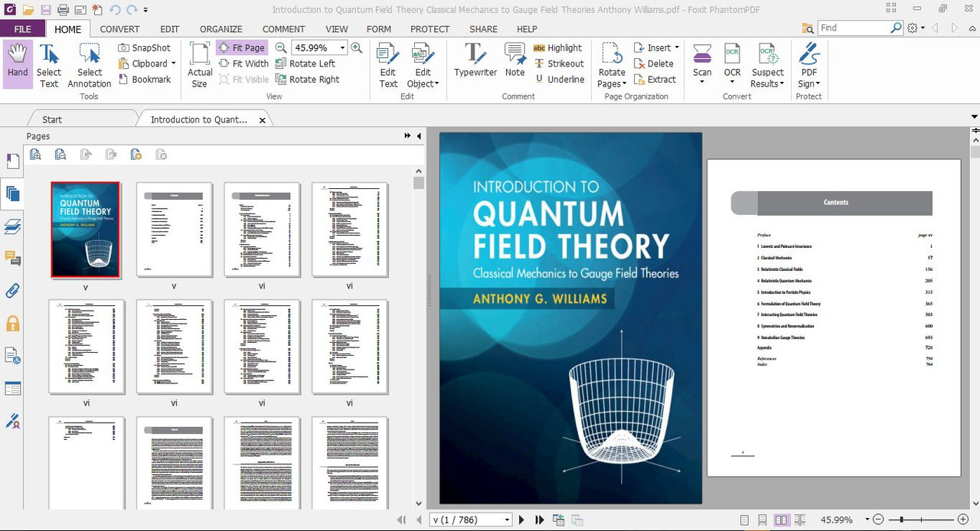Close the Introduction to Quant... tab
Image resolution: width=980 pixels, height=531 pixels.
coord(263,120)
